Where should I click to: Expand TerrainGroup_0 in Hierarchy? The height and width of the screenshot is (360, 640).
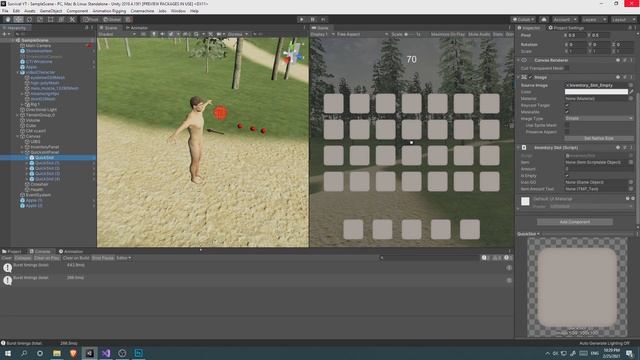point(18,115)
